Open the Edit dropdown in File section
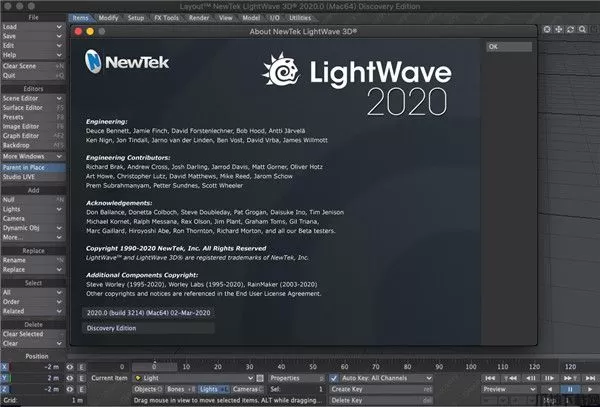Viewport: 600px width, 407px height. 33,46
